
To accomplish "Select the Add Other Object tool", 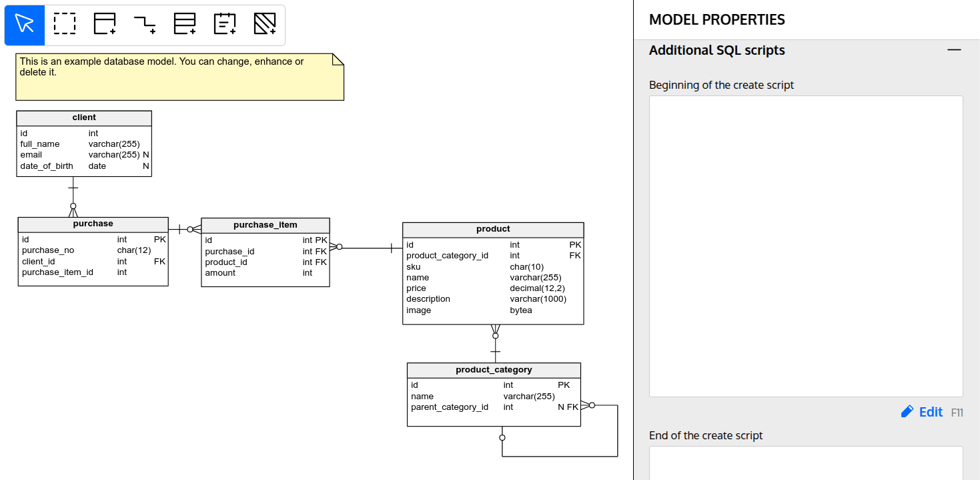I will [264, 24].
